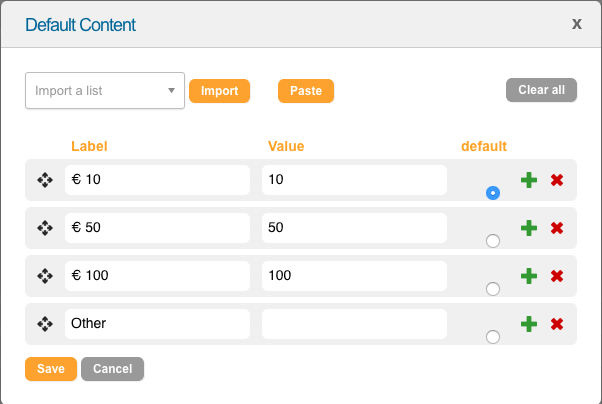Click the Clear all button
The width and height of the screenshot is (602, 404).
click(541, 90)
